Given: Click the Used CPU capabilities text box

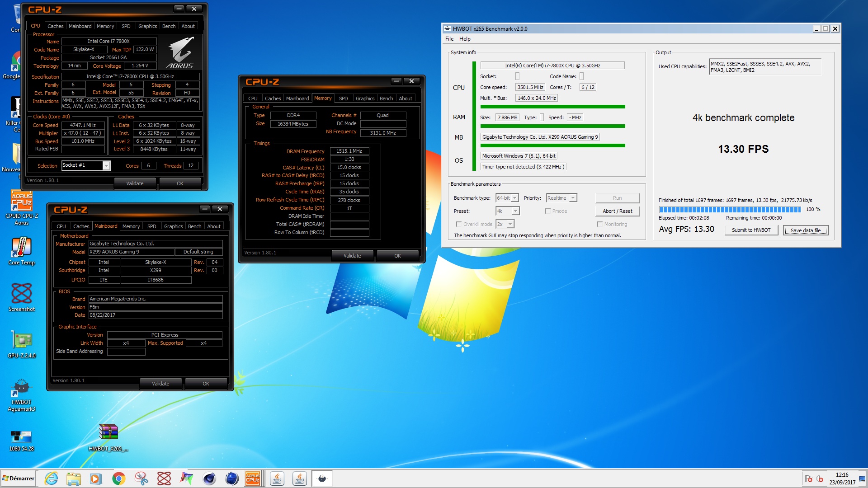Looking at the screenshot, I should [x=765, y=67].
